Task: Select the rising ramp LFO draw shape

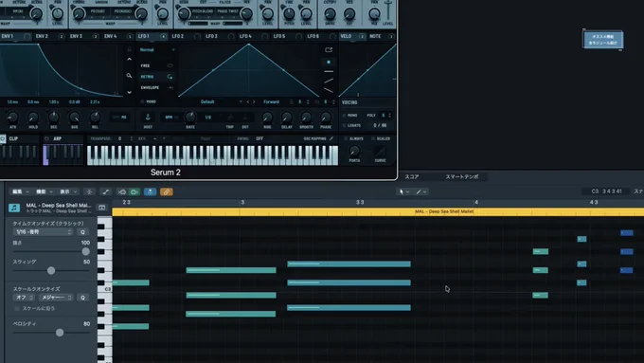Action: [329, 81]
